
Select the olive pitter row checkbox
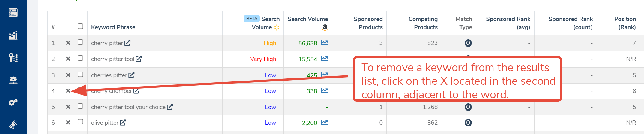coord(80,122)
